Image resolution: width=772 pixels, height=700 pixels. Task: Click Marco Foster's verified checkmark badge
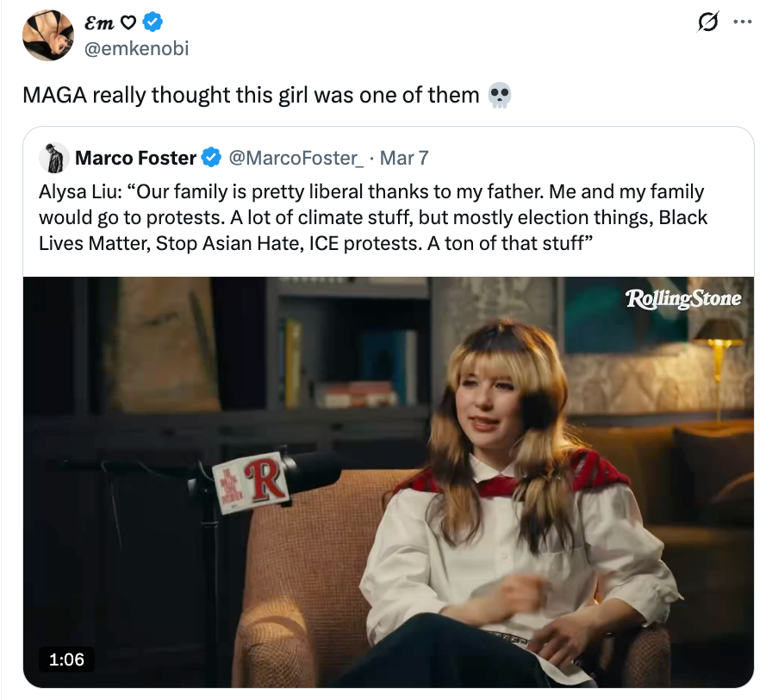211,158
